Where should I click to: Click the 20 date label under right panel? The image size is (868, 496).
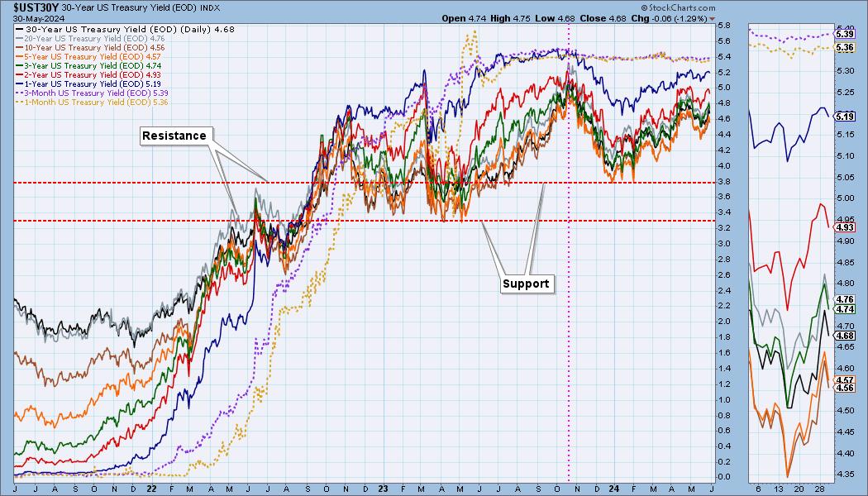800,489
